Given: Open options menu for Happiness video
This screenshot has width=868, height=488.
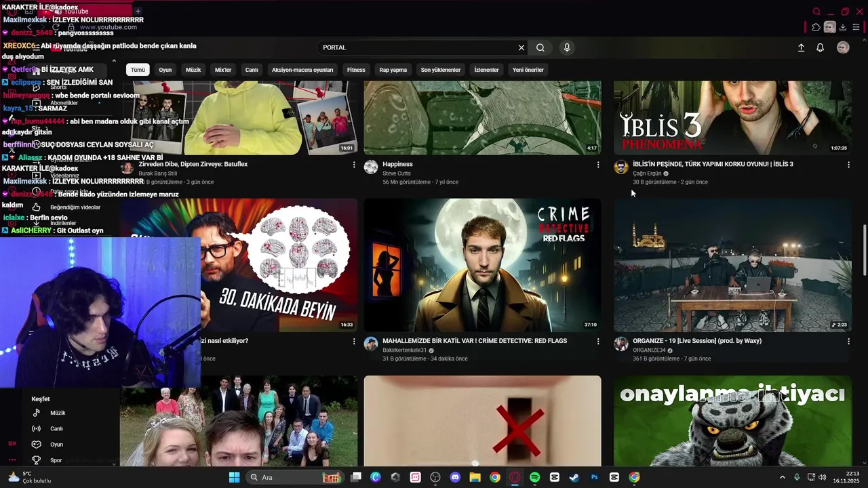Looking at the screenshot, I should pos(597,165).
